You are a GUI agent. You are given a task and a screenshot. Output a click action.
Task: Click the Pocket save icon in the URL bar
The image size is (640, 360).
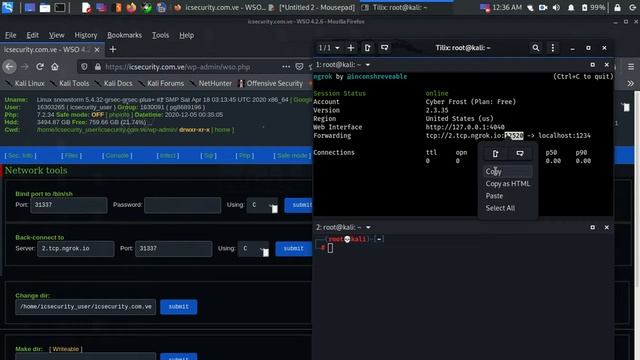click(299, 67)
